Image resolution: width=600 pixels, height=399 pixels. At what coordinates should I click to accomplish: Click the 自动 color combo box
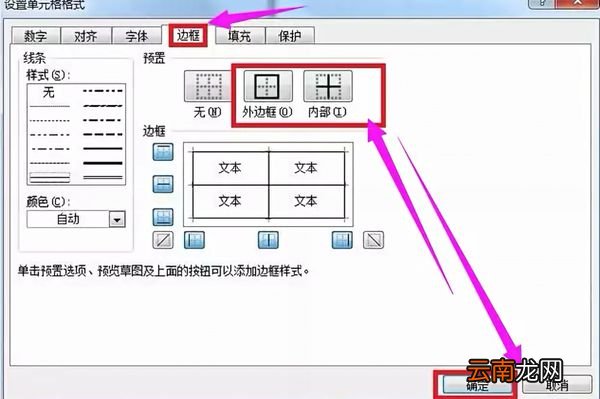(76, 220)
